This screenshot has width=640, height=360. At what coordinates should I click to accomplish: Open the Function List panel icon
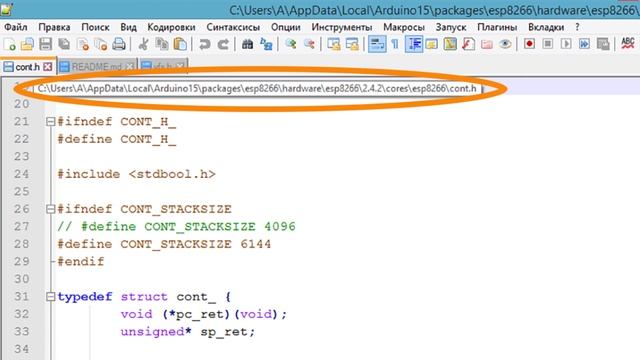click(x=469, y=44)
